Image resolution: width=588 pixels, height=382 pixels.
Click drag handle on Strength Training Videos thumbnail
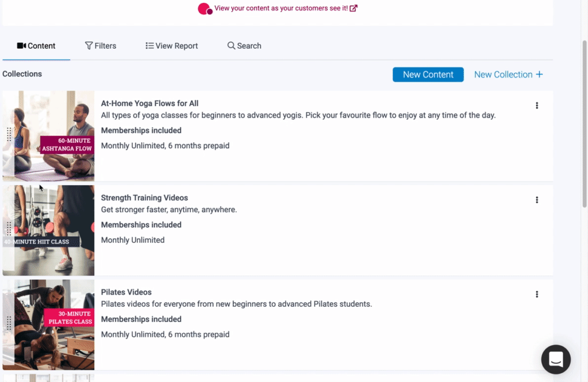click(9, 229)
